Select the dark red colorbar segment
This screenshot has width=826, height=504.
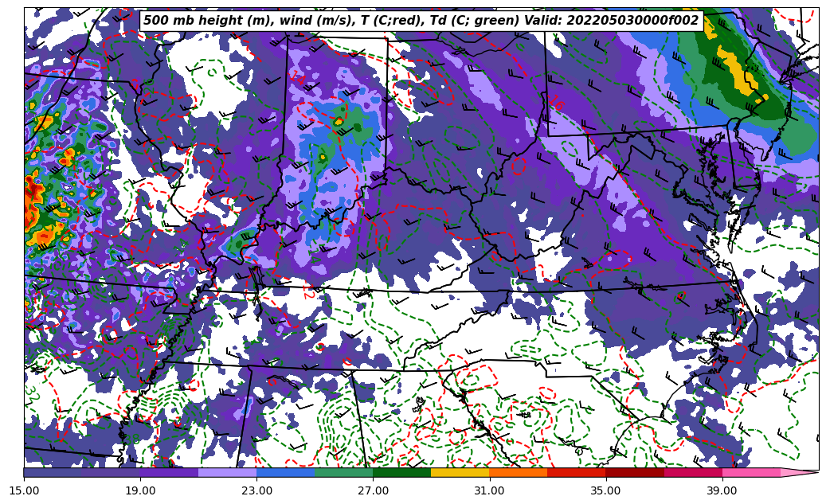tap(635, 472)
